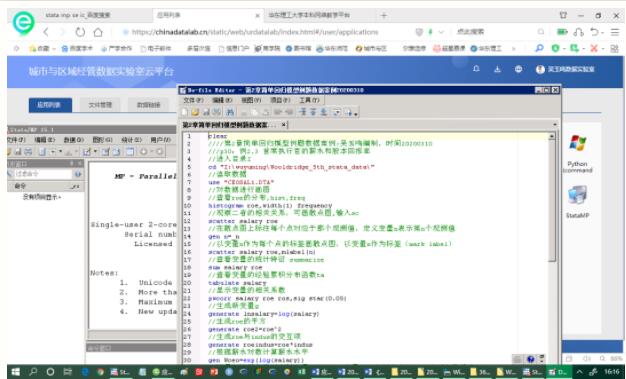Click globe language icon in platform header
The height and width of the screenshot is (379, 626).
pyautogui.click(x=518, y=69)
